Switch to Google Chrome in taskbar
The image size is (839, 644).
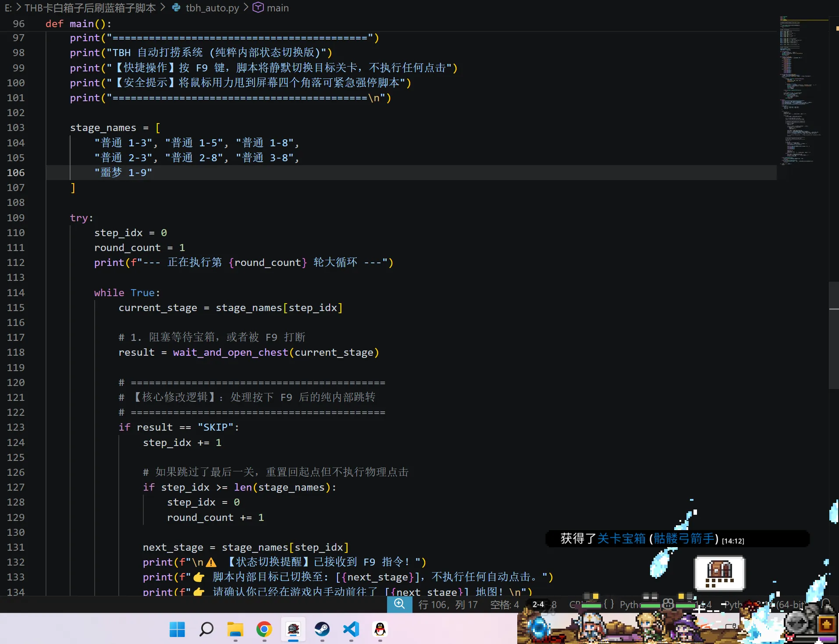[x=264, y=630]
